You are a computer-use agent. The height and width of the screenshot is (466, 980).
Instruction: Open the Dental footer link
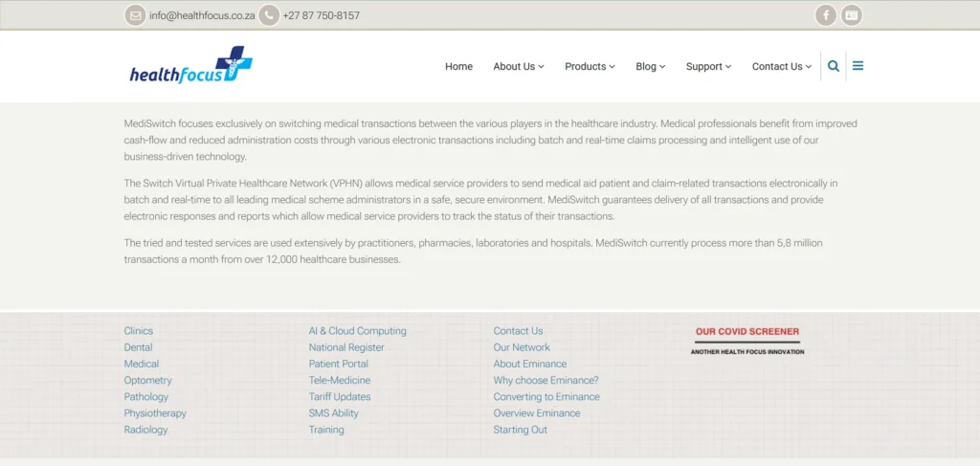click(x=138, y=347)
